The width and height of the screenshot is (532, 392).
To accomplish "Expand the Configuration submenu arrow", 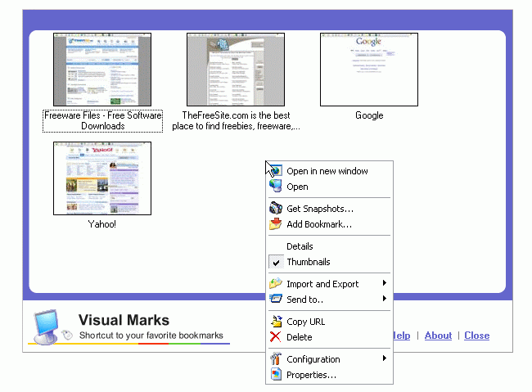I will point(385,358).
